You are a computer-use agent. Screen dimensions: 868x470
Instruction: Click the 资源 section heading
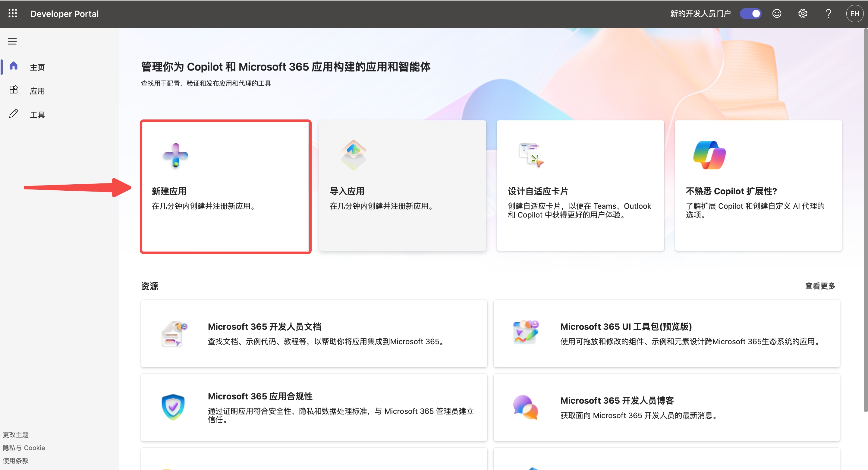click(149, 286)
